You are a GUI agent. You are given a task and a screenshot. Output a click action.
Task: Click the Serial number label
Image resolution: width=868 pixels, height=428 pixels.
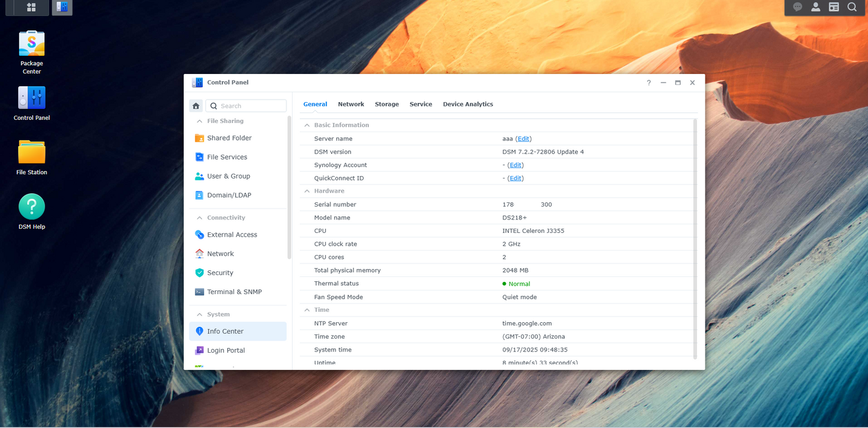[335, 205]
